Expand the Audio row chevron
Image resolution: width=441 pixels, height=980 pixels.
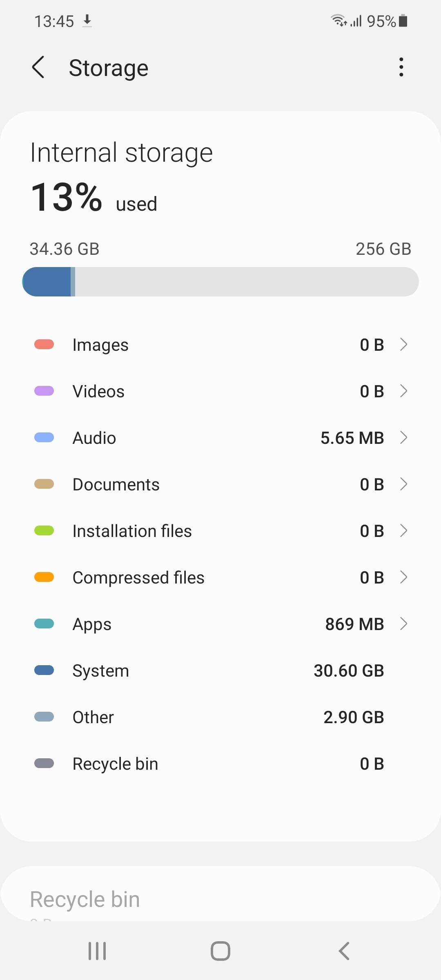click(403, 438)
